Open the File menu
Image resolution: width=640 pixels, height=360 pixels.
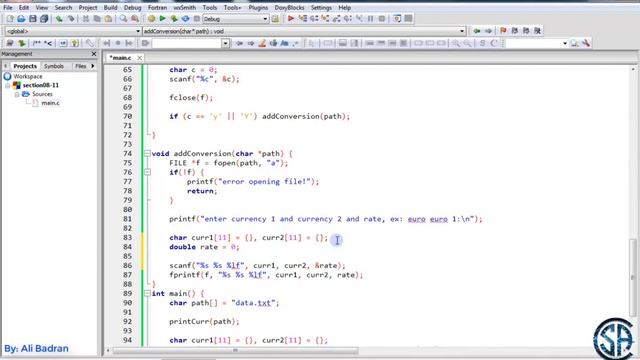point(8,7)
